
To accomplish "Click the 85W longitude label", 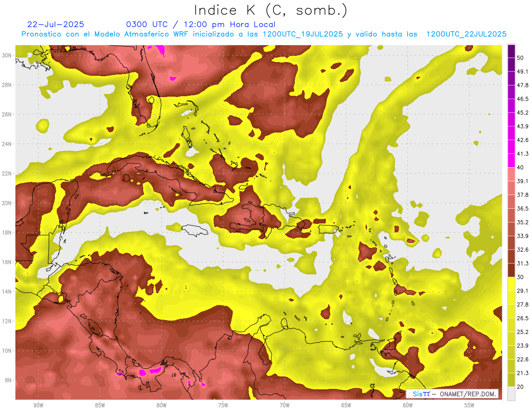I will [100, 405].
